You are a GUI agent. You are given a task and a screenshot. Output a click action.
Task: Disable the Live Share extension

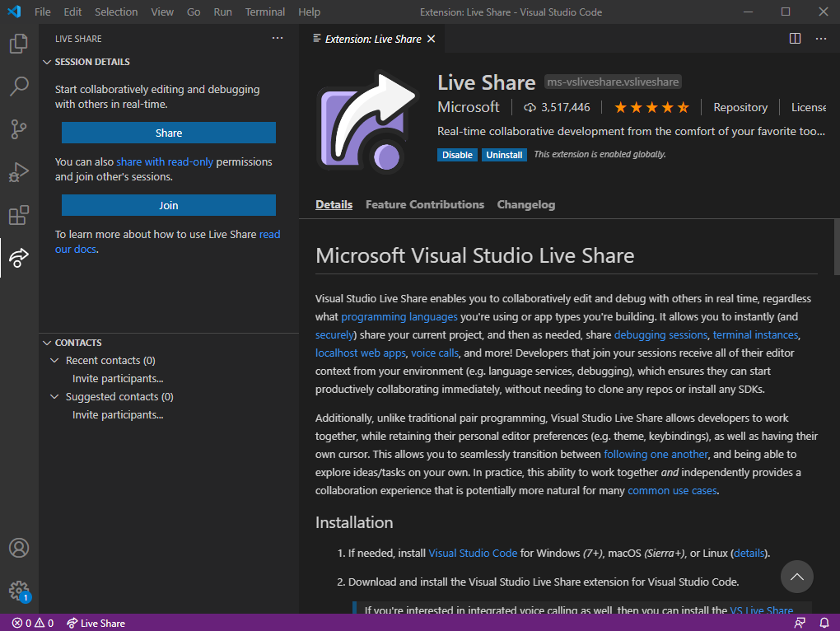pos(457,154)
